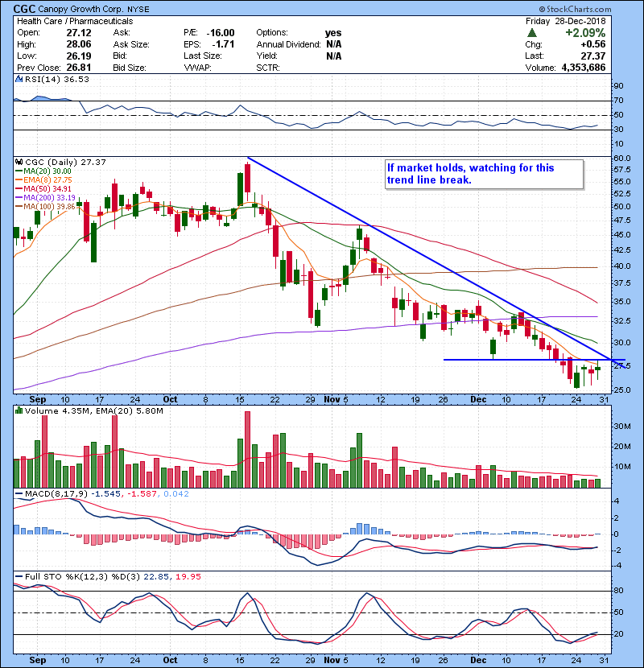This screenshot has width=644, height=668.
Task: Click the Prev Close 26.81 value
Action: tap(79, 68)
